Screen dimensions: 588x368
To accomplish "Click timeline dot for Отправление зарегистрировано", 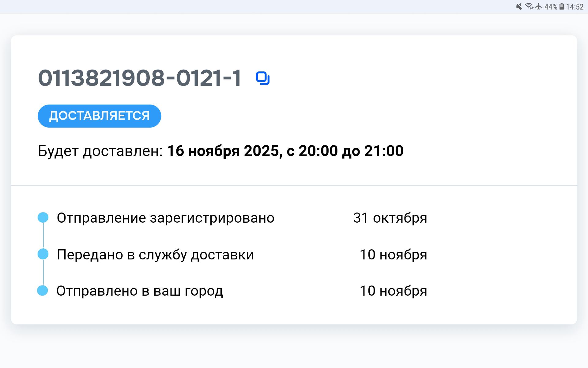I will [x=43, y=217].
